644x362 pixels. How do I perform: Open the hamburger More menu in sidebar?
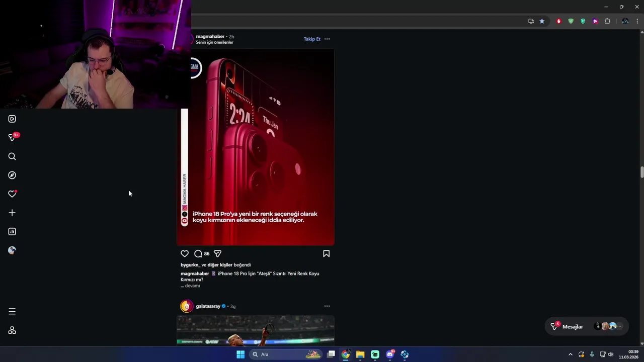12,312
